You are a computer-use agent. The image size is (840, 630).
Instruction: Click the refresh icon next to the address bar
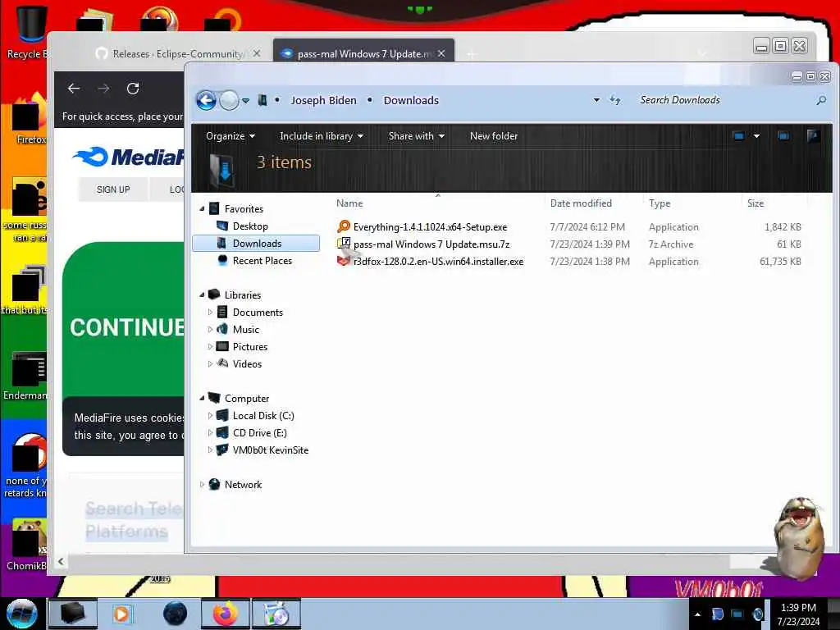click(x=615, y=100)
